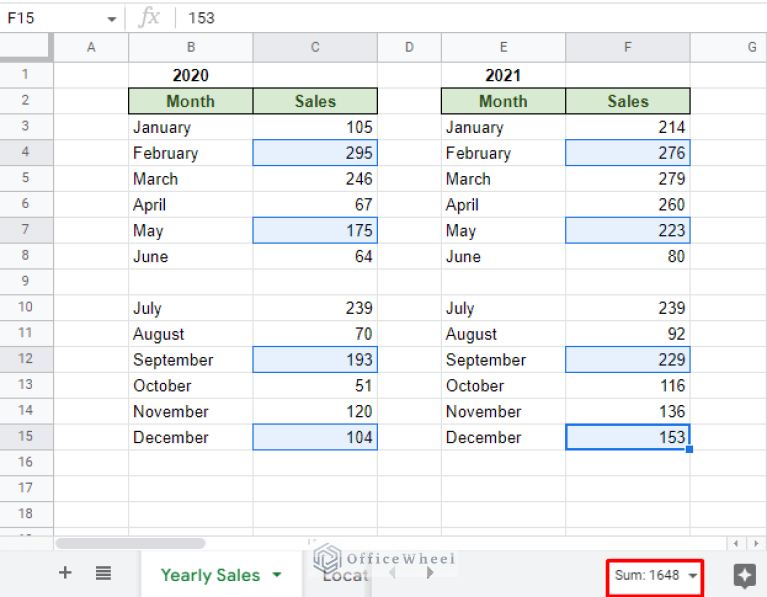Open the Explore panel star icon

pos(744,575)
